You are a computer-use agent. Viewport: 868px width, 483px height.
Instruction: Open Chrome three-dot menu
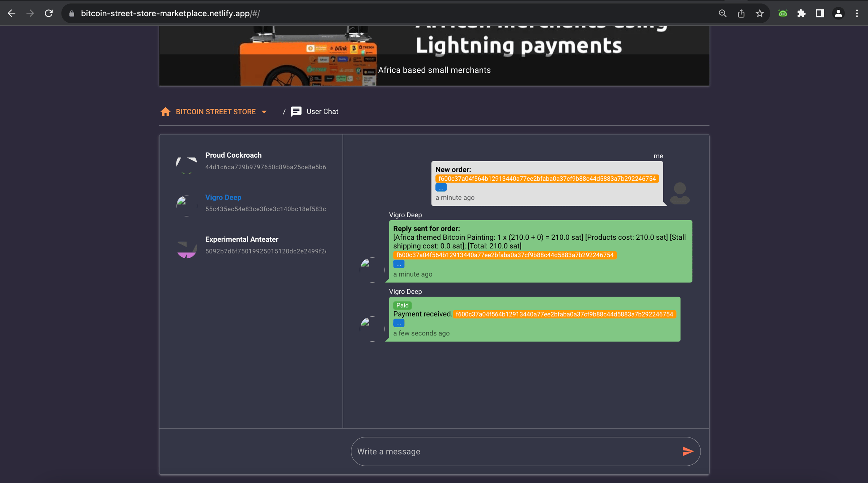click(x=857, y=13)
